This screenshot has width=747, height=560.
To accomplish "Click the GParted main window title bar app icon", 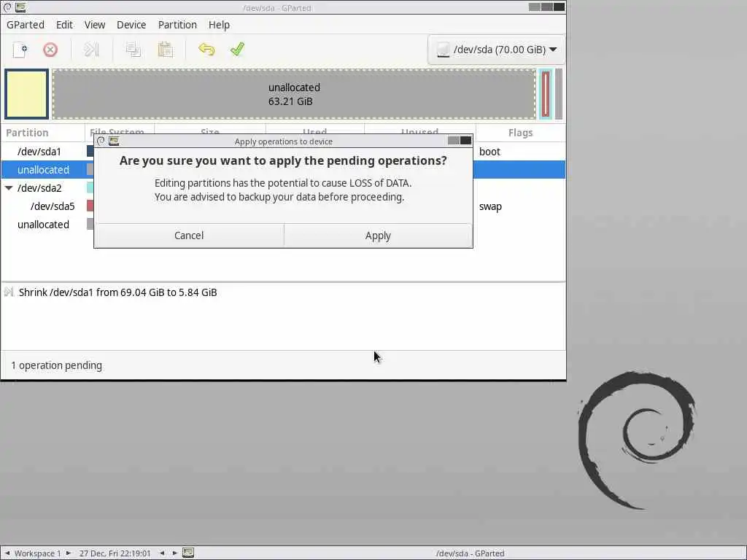I will coord(20,7).
